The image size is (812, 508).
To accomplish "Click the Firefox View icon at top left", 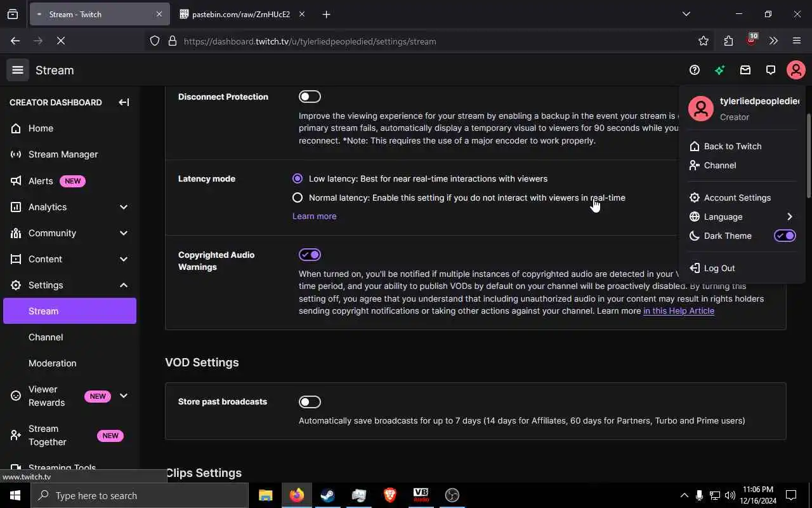I will (13, 14).
